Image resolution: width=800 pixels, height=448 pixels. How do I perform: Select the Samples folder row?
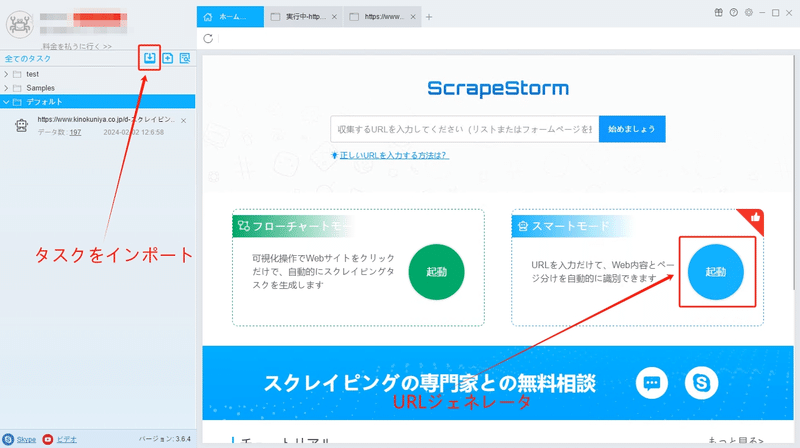click(97, 88)
